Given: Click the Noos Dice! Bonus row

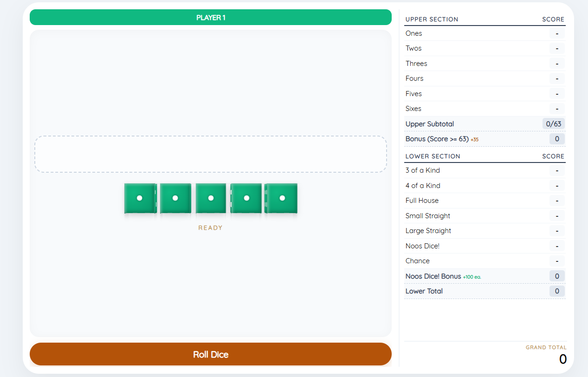Looking at the screenshot, I should (x=485, y=276).
